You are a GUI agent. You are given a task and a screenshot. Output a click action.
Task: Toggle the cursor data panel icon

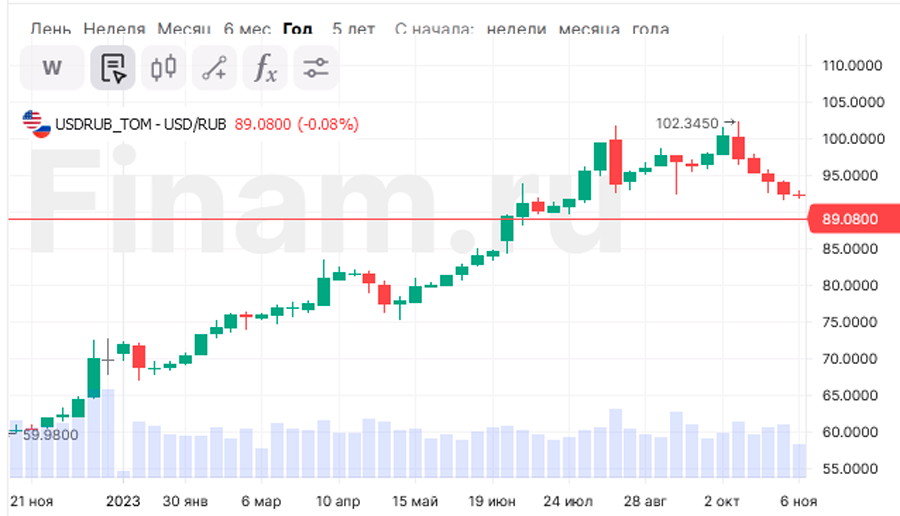point(113,68)
